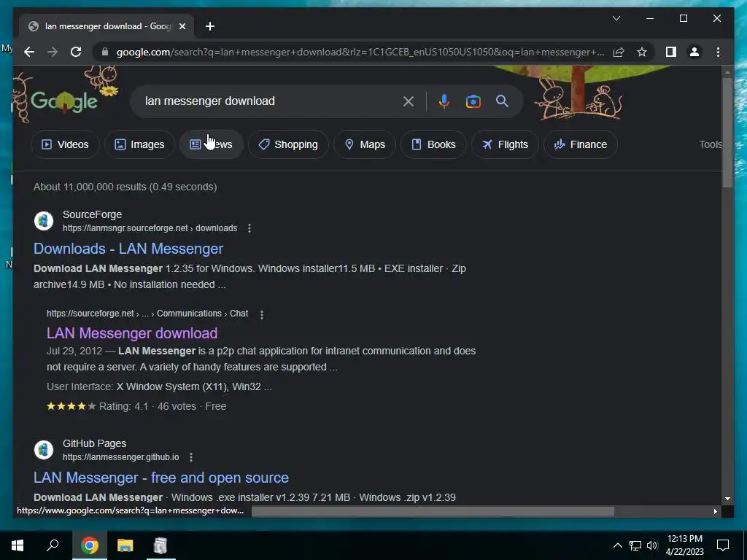
Task: Reload the current page
Action: coord(76,52)
